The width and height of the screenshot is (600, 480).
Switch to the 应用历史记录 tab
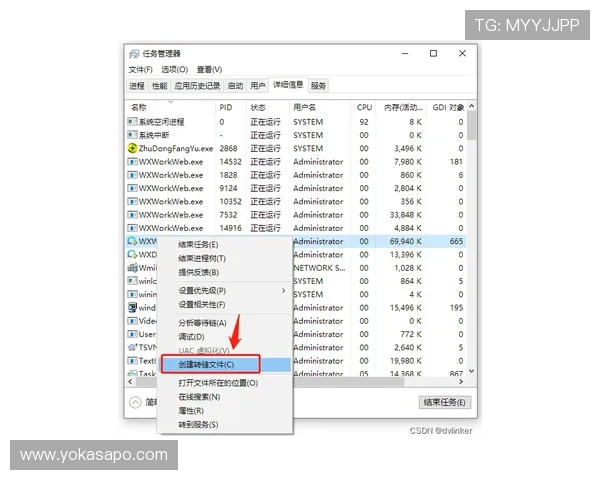click(x=197, y=86)
